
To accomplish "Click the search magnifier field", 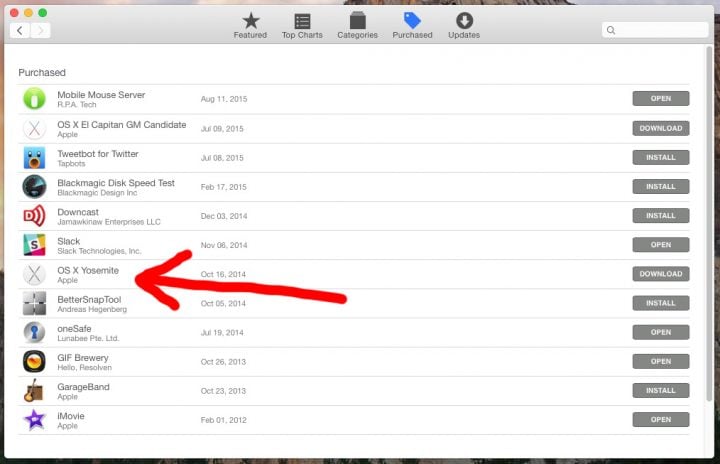I will tap(655, 30).
